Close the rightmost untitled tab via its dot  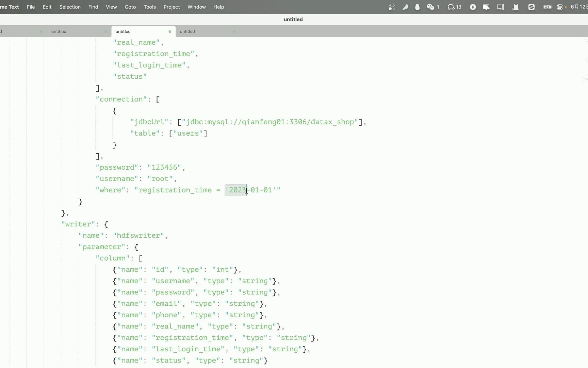pos(234,31)
